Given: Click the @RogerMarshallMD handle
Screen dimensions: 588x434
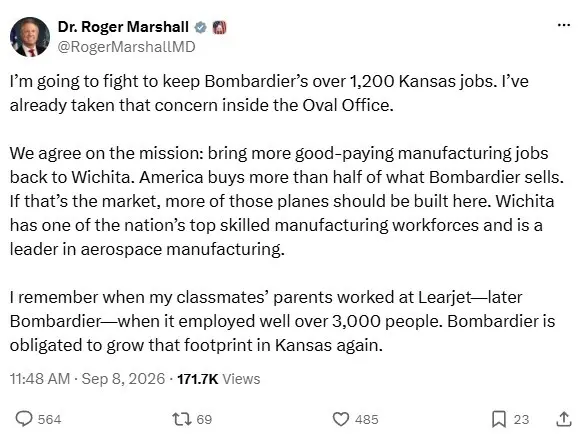Looking at the screenshot, I should pyautogui.click(x=126, y=47).
